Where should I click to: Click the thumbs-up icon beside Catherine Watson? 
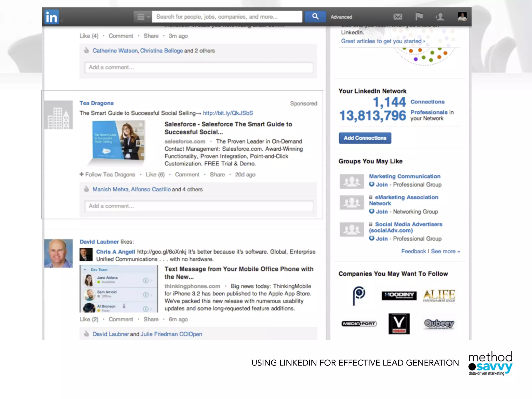86,50
